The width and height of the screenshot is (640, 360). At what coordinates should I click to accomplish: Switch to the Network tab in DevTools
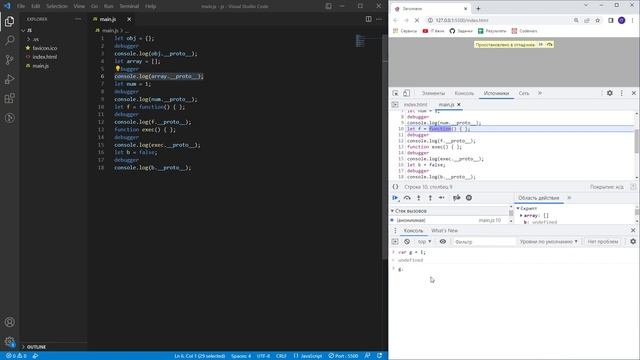(524, 93)
